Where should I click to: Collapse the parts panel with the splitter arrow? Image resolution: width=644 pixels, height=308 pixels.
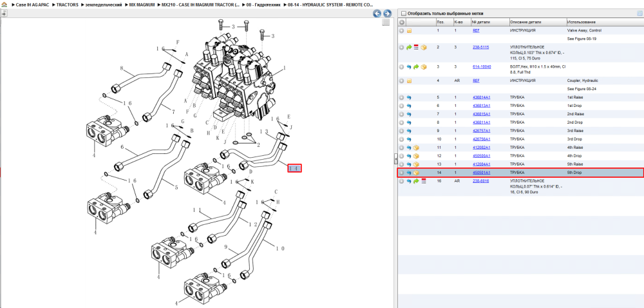point(395,158)
